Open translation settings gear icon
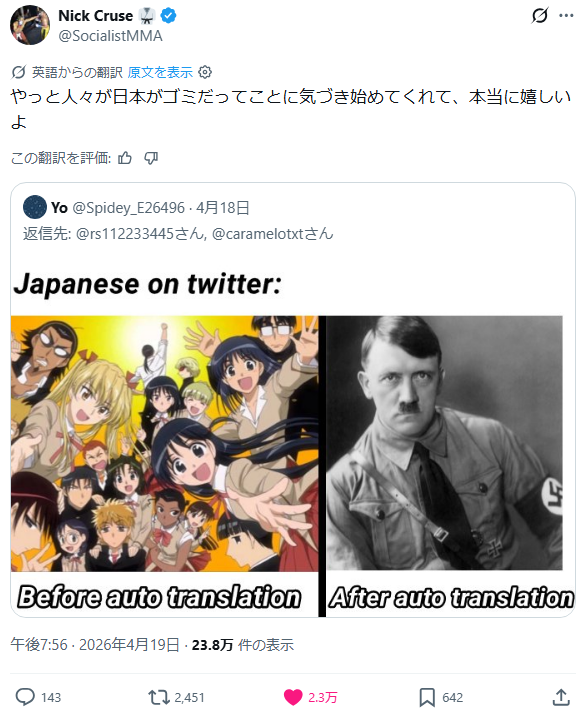582x714 pixels. pyautogui.click(x=205, y=72)
